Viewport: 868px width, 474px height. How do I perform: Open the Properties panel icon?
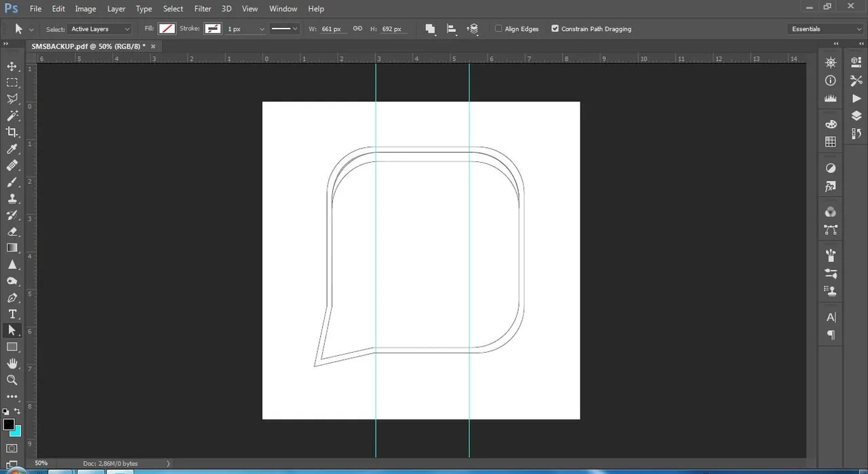click(x=856, y=62)
